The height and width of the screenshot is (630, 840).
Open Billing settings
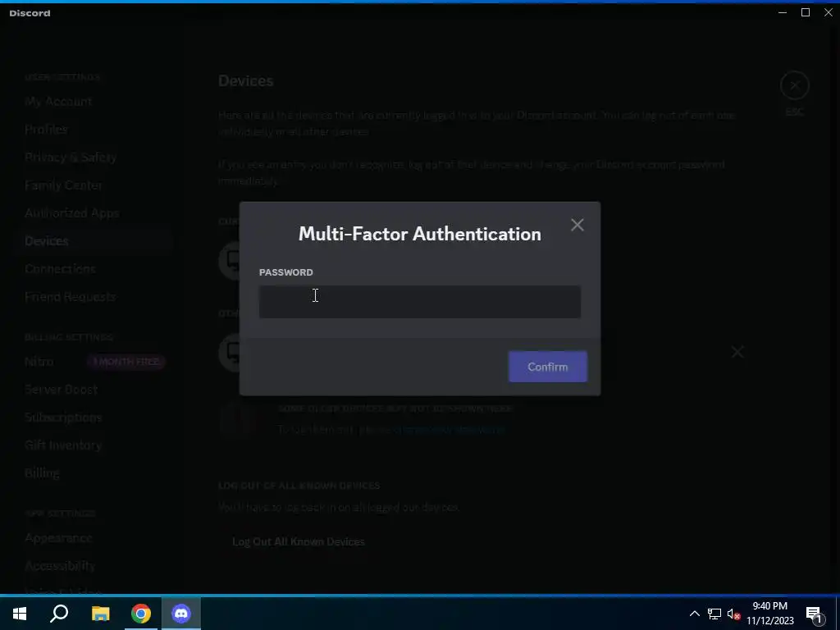coord(42,473)
